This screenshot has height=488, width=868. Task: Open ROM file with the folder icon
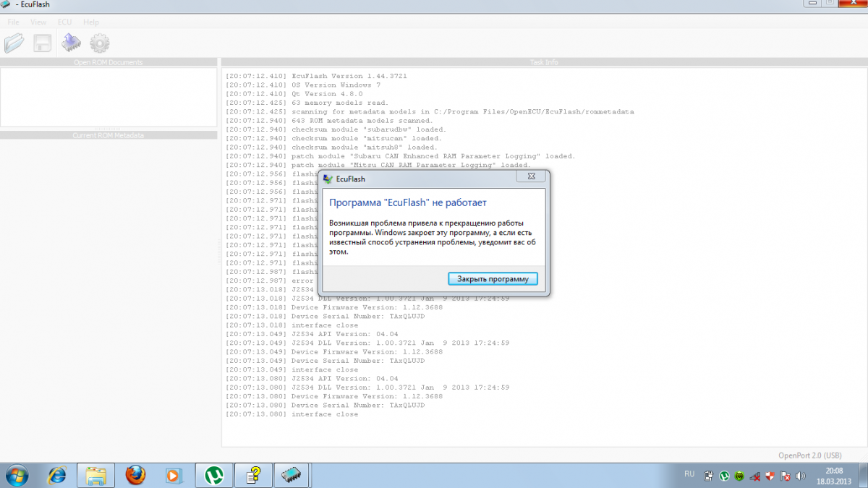click(x=14, y=43)
